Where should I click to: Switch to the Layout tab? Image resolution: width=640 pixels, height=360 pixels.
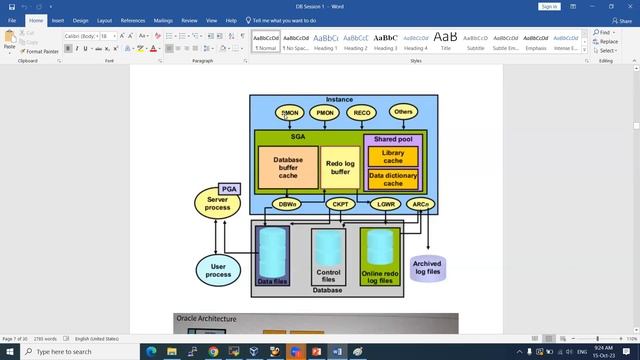point(104,20)
